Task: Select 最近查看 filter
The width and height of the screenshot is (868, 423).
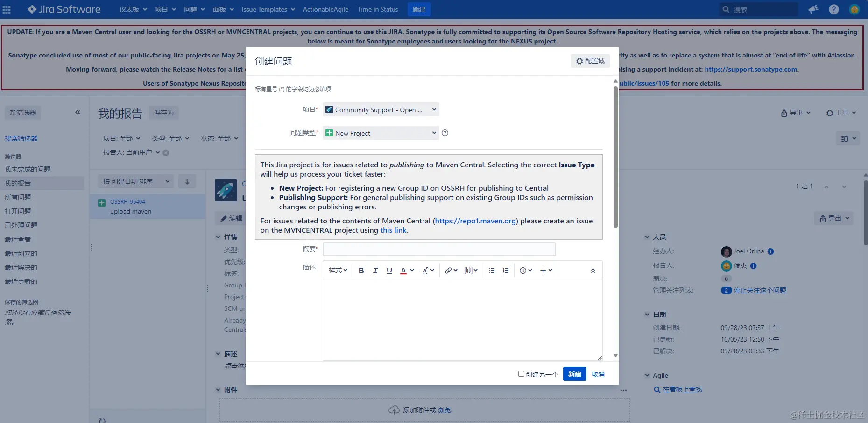Action: [18, 239]
